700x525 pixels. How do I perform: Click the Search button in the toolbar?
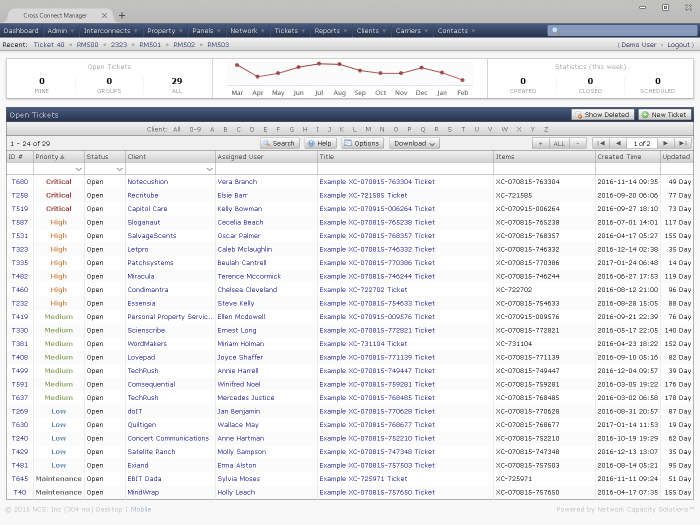click(280, 144)
